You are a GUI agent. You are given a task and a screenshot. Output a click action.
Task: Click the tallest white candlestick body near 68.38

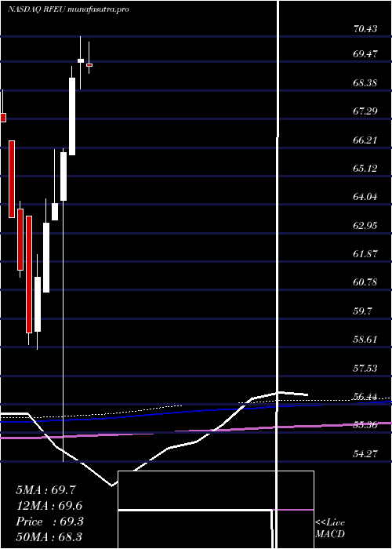pyautogui.click(x=72, y=116)
